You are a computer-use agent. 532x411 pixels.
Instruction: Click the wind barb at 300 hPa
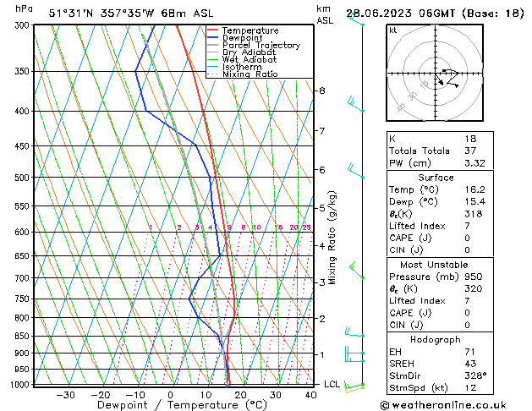coord(356,20)
